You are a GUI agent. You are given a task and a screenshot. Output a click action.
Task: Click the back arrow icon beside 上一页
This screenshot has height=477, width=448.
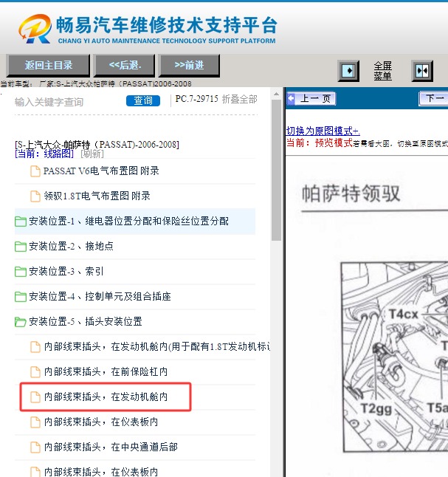pyautogui.click(x=291, y=98)
